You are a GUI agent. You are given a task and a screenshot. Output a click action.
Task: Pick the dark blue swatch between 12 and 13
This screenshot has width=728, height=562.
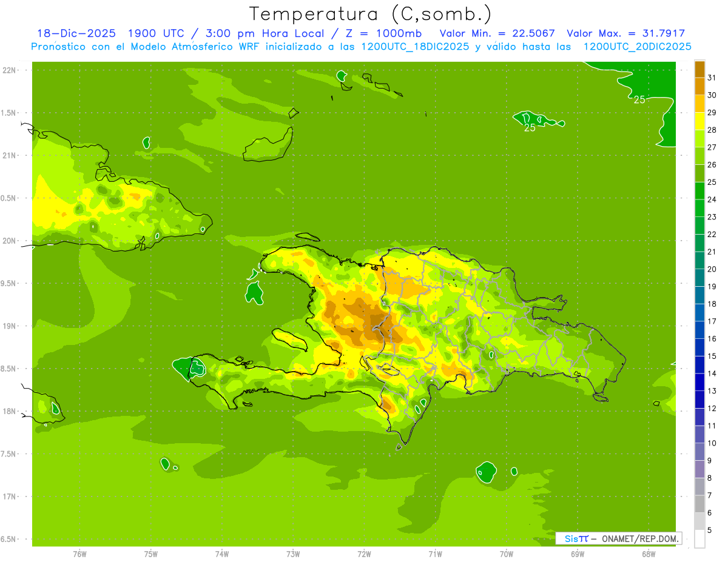coord(699,400)
